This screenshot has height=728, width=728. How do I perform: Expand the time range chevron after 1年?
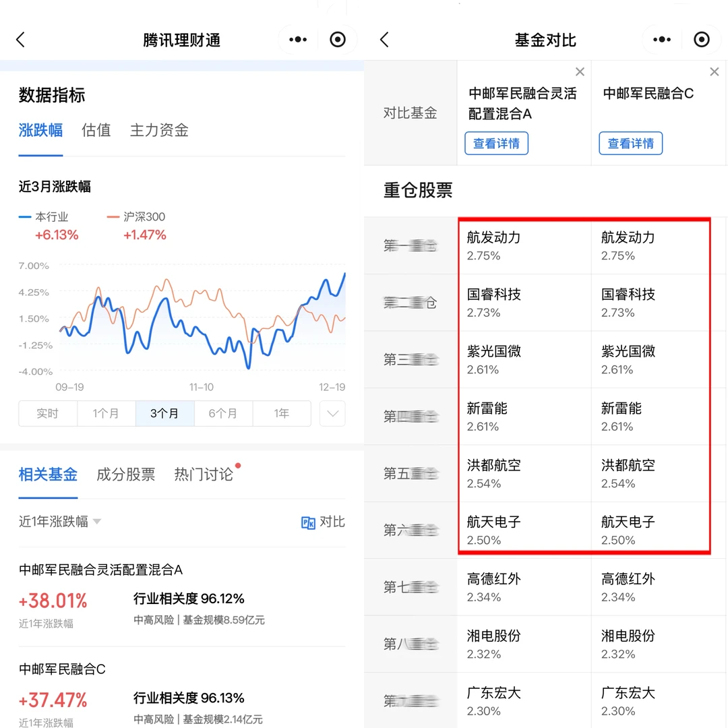coord(332,413)
